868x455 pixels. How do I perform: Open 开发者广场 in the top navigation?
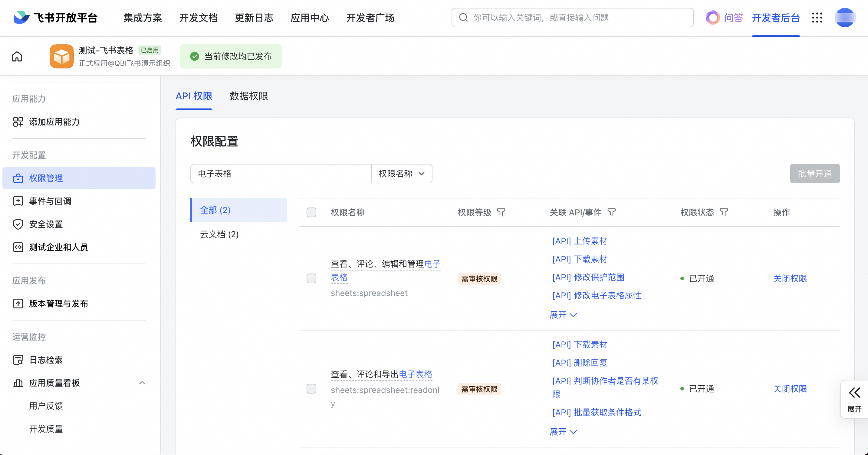(370, 18)
